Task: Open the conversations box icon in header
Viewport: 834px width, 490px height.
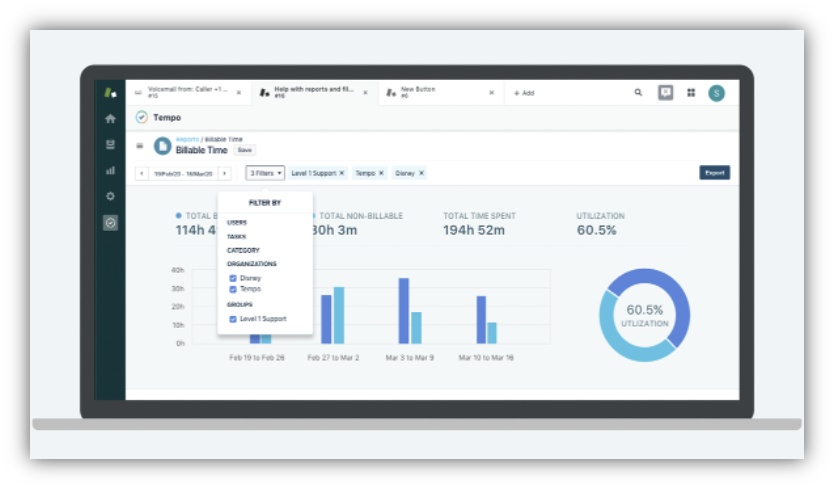Action: tap(665, 93)
